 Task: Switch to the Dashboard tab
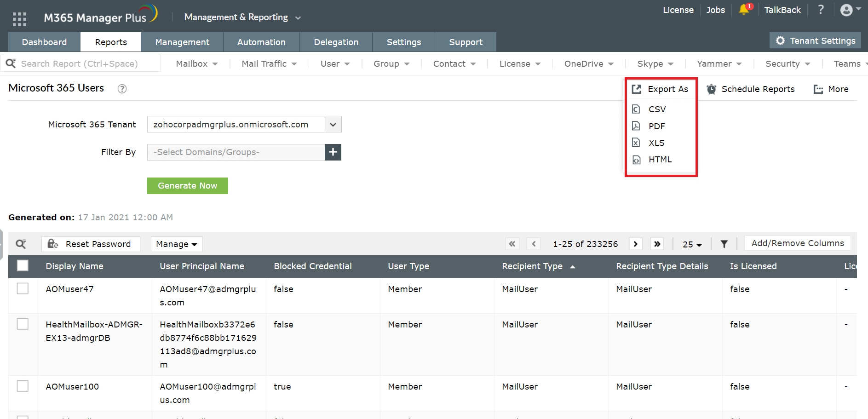(44, 42)
